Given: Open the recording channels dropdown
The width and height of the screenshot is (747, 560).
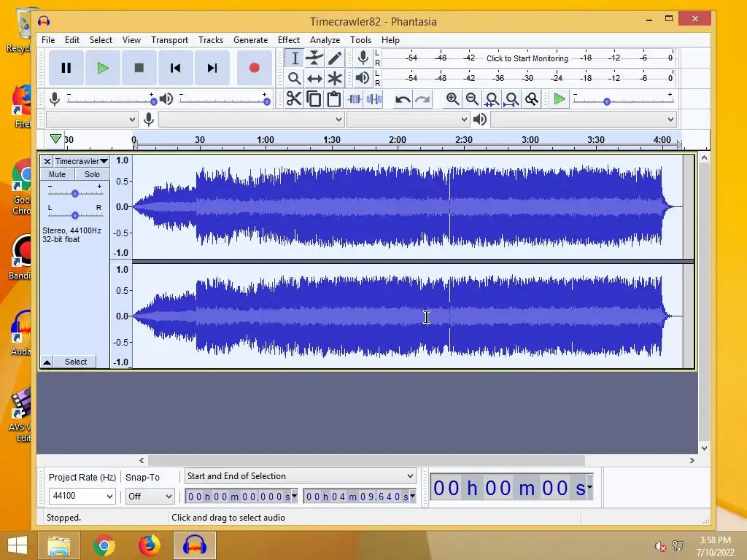Looking at the screenshot, I should [x=409, y=119].
